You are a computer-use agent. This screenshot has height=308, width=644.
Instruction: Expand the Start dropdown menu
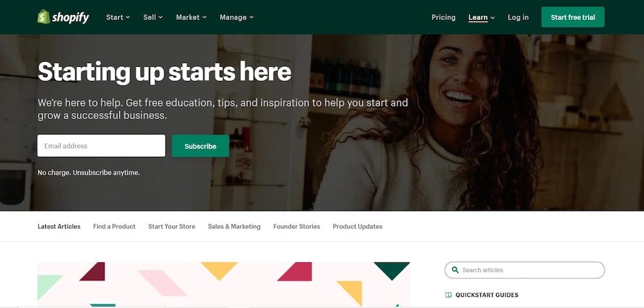click(118, 17)
